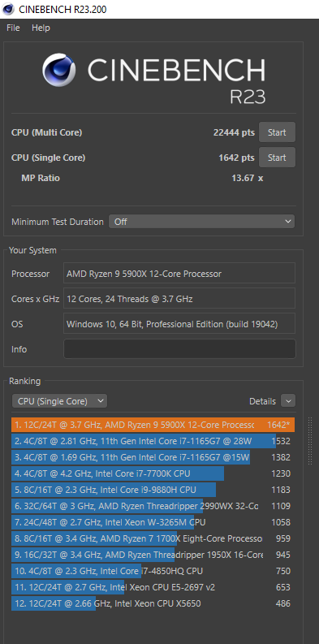Select the Xeon W-3265M ranking row

[153, 522]
